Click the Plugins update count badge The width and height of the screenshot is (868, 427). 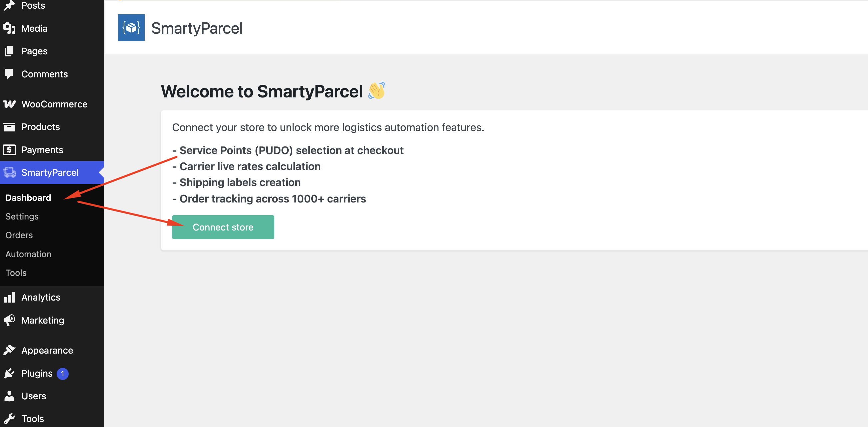(x=62, y=373)
